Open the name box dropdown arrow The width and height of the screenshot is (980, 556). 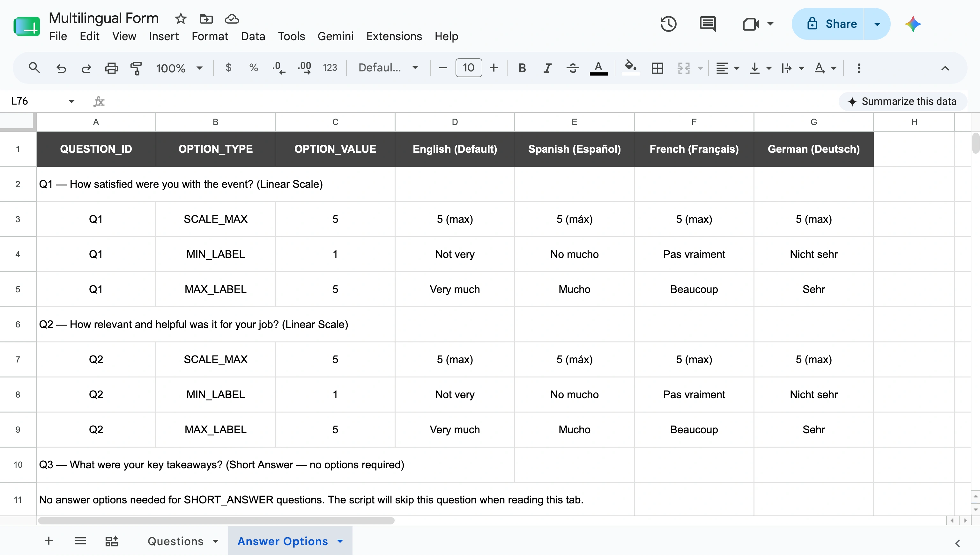coord(71,101)
